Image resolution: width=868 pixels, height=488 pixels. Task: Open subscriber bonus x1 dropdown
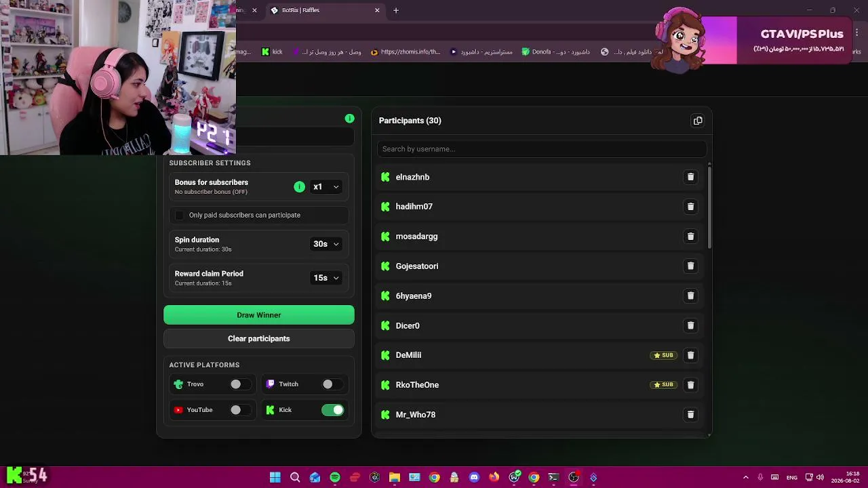point(325,187)
